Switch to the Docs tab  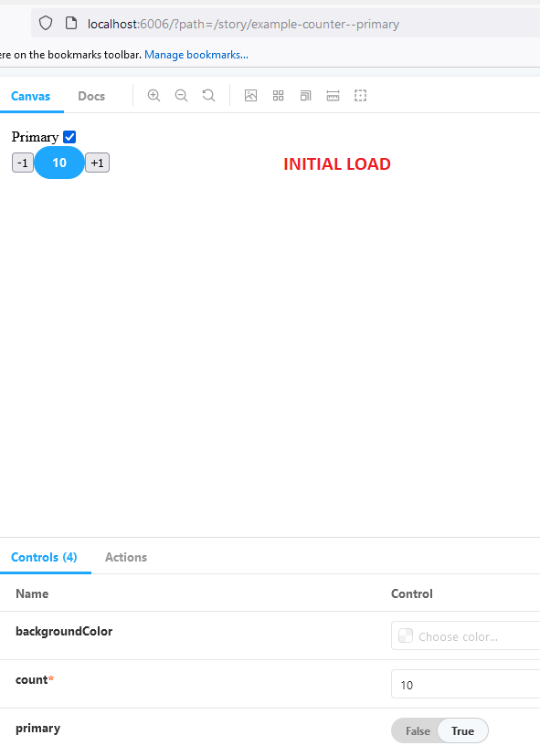(x=91, y=96)
